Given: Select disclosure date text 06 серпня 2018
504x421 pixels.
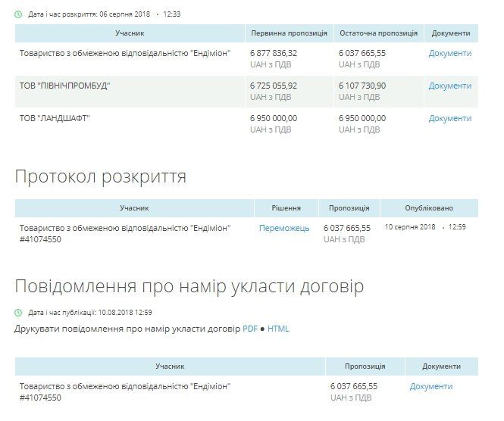Looking at the screenshot, I should (125, 14).
